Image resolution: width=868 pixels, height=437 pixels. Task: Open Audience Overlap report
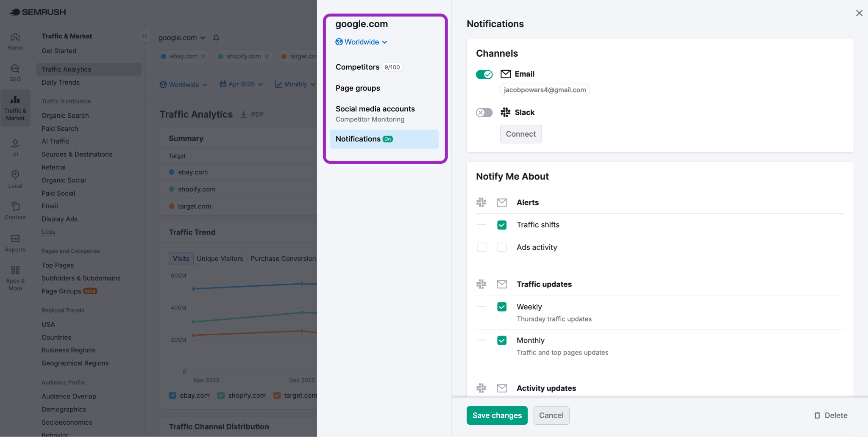click(x=69, y=396)
